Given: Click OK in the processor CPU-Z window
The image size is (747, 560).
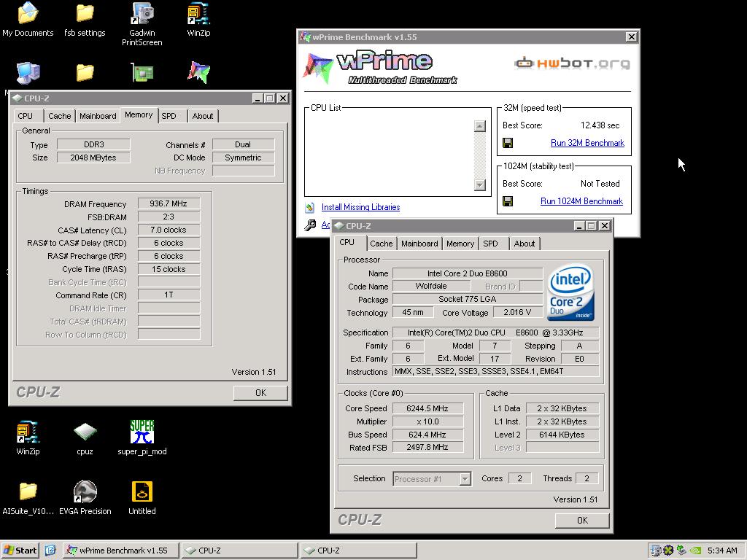Looking at the screenshot, I should (x=582, y=521).
